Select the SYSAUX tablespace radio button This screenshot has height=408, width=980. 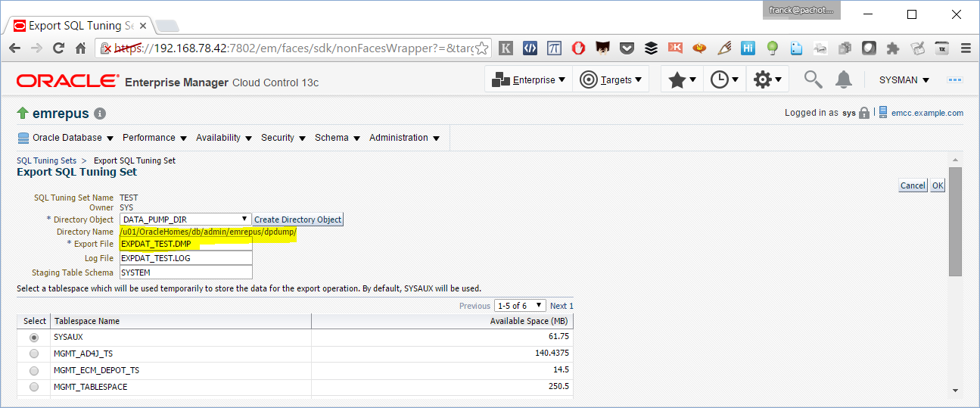point(34,337)
